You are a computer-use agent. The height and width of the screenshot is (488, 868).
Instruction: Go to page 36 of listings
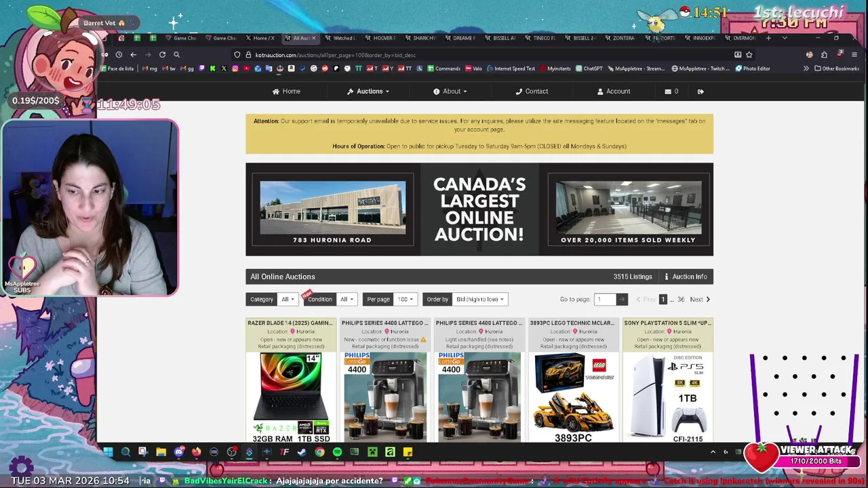click(681, 299)
